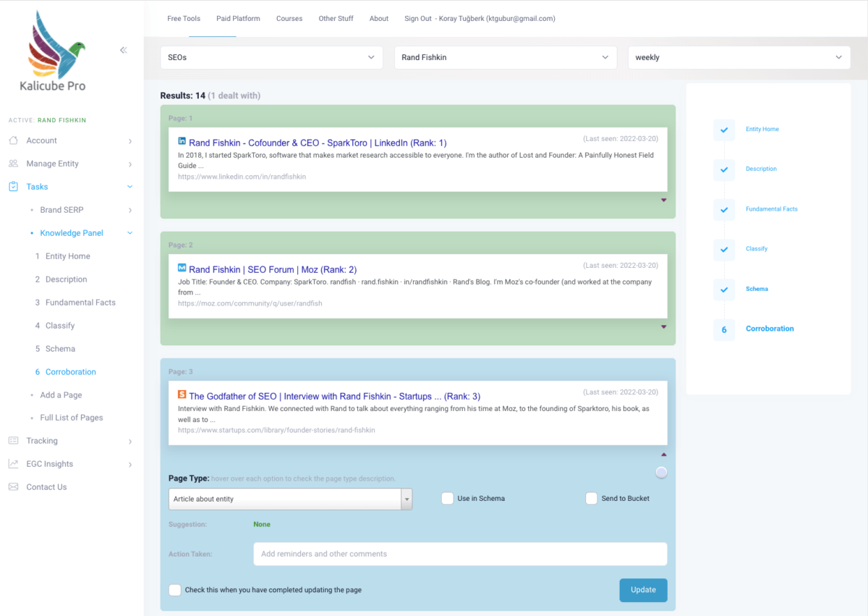Open the Free Tools menu
868x616 pixels.
(x=184, y=18)
